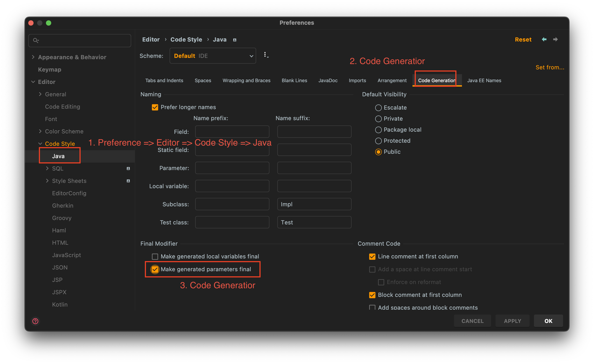
Task: Click the icon next to Java breadcrumb
Action: pos(235,40)
